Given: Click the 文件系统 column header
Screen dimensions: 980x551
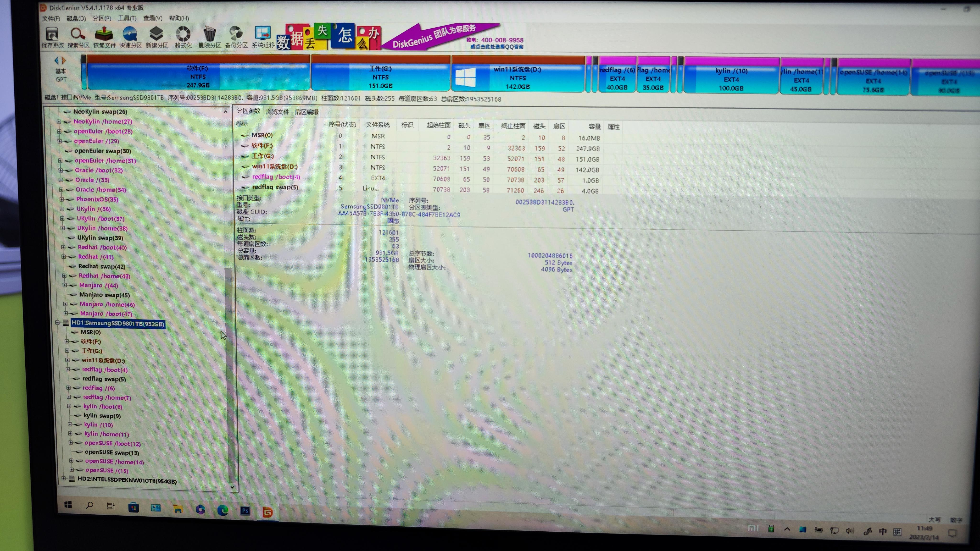Looking at the screenshot, I should tap(378, 125).
